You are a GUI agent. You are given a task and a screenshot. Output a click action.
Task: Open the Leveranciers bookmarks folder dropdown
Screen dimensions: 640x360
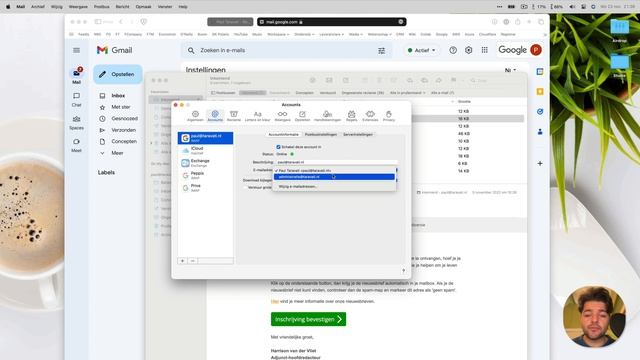[331, 34]
